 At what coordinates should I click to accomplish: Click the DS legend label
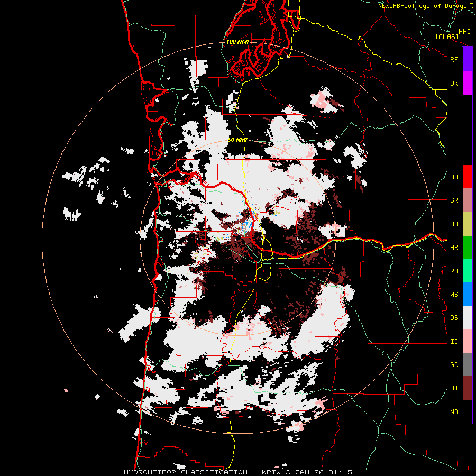(454, 318)
